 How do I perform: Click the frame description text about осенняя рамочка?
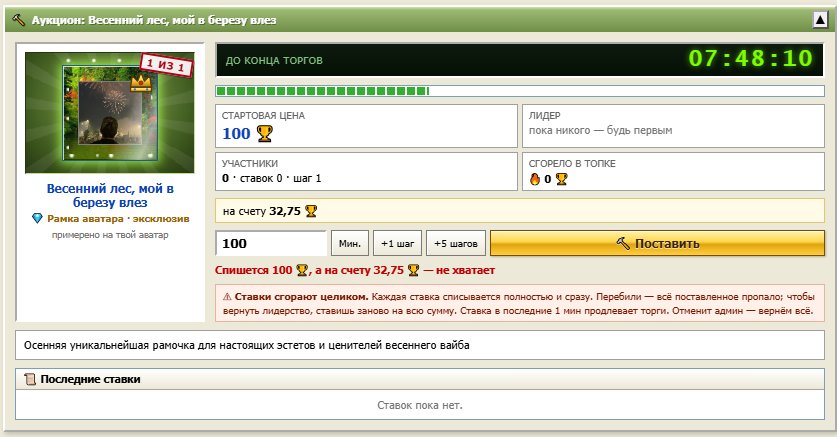pos(247,345)
